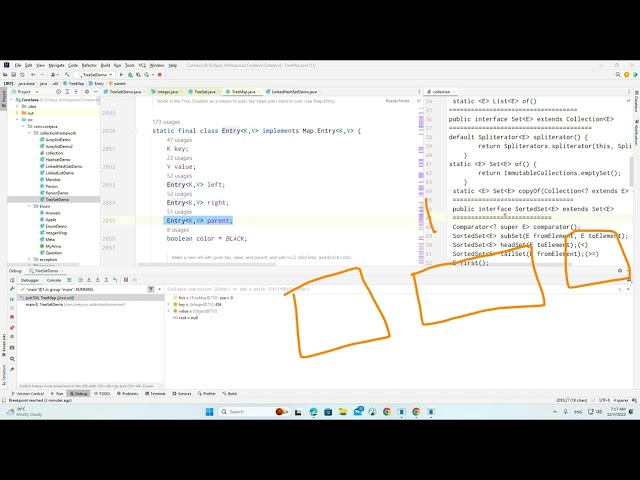Hide the Project panel with minus icon
The width and height of the screenshot is (640, 480).
click(95, 92)
